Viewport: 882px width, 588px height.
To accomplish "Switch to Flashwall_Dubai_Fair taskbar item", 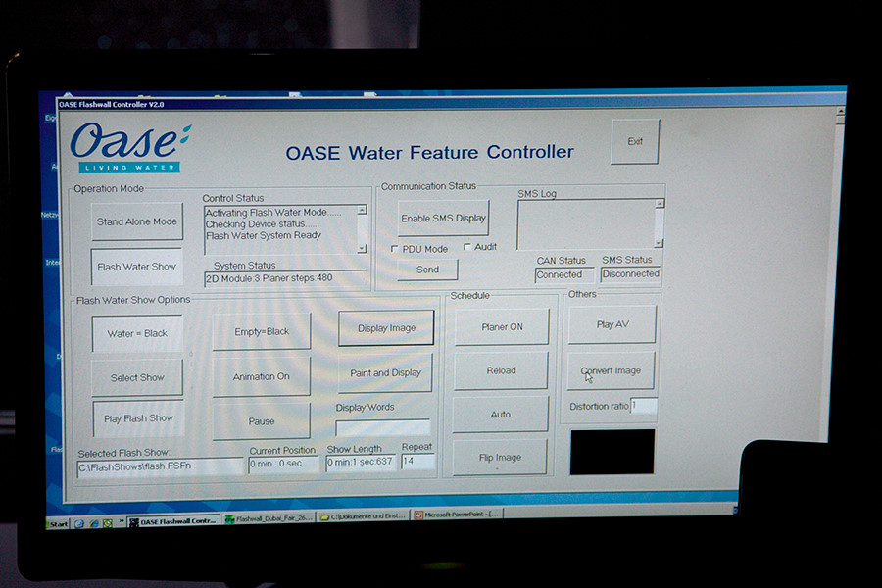I will click(269, 518).
